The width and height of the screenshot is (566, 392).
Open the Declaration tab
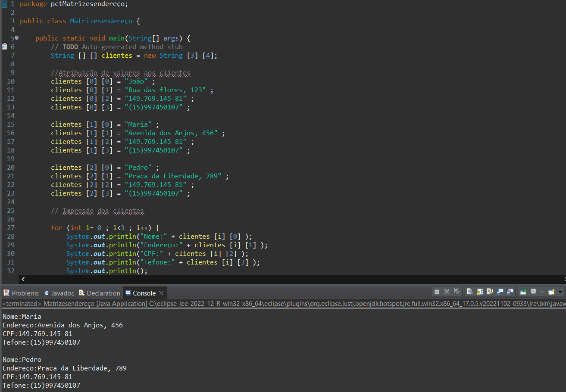coord(100,293)
